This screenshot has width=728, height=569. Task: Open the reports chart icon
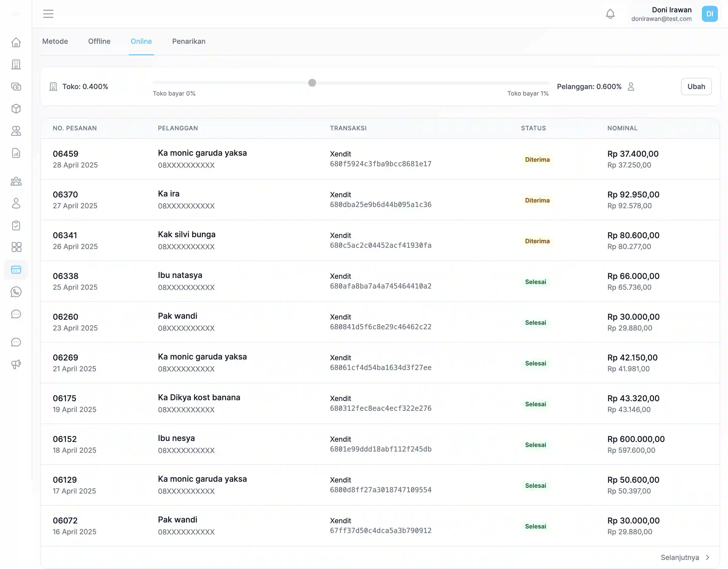(x=16, y=153)
